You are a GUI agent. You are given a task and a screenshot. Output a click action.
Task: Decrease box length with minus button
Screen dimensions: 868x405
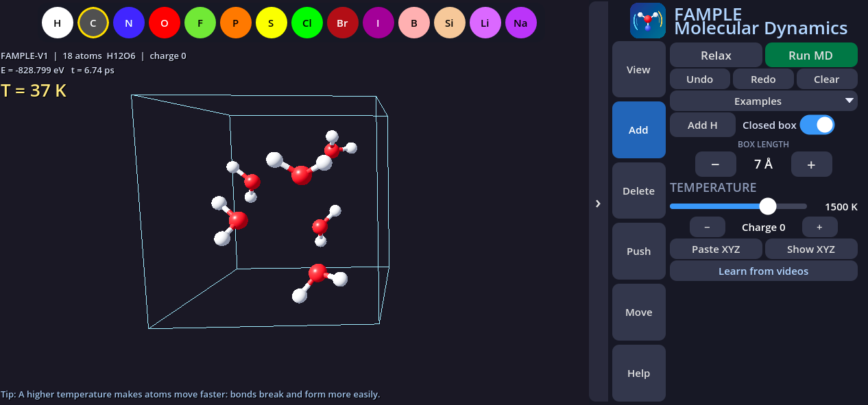715,164
